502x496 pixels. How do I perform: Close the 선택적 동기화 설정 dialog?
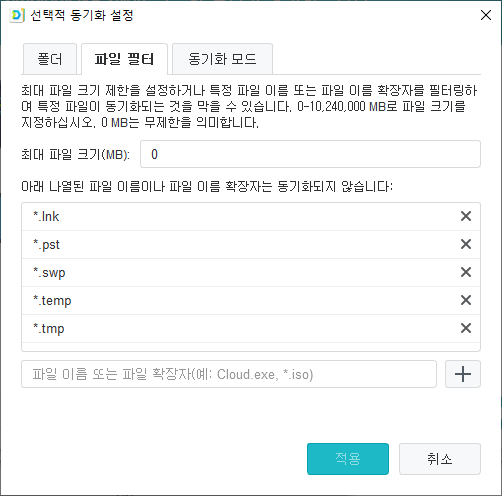point(486,15)
